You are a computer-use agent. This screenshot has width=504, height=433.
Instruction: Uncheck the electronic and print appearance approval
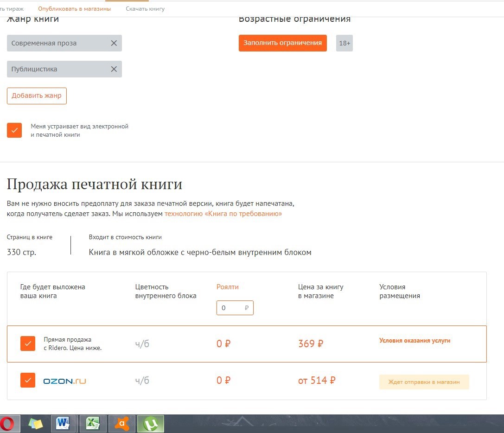click(14, 130)
